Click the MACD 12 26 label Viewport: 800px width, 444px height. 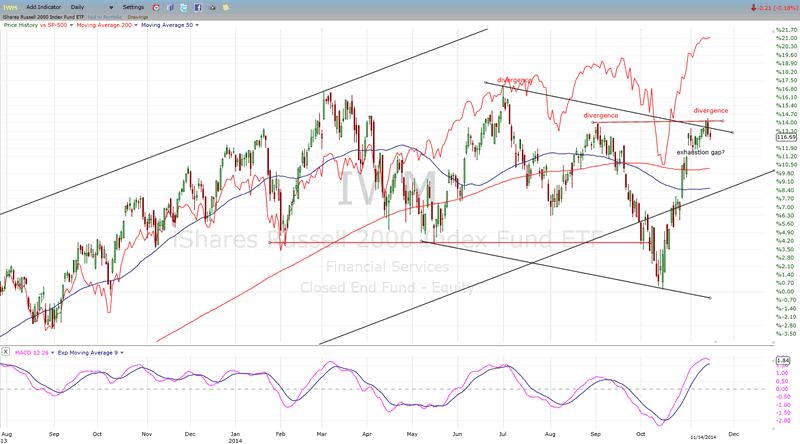[x=32, y=353]
